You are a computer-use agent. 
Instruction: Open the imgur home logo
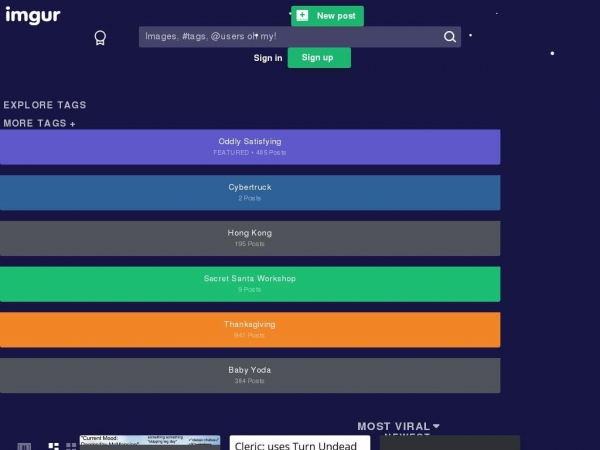33,15
